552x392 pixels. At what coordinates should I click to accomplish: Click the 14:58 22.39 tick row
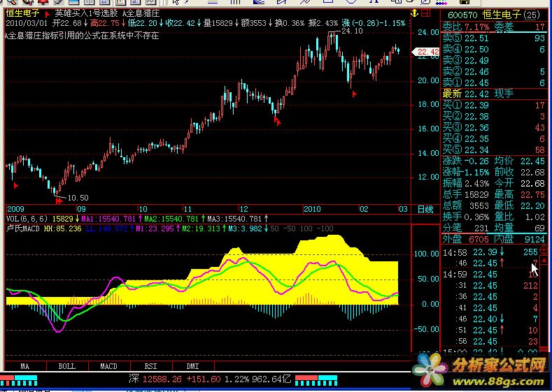[490, 252]
